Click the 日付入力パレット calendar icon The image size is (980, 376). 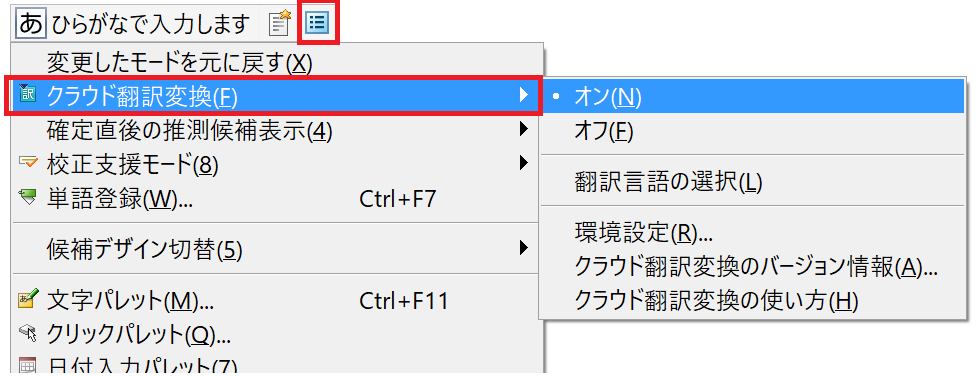click(x=28, y=366)
